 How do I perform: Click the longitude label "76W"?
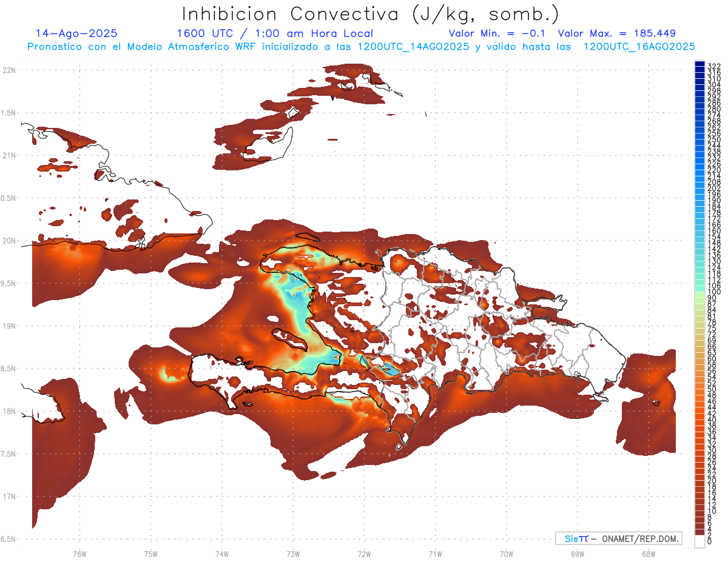coord(79,554)
